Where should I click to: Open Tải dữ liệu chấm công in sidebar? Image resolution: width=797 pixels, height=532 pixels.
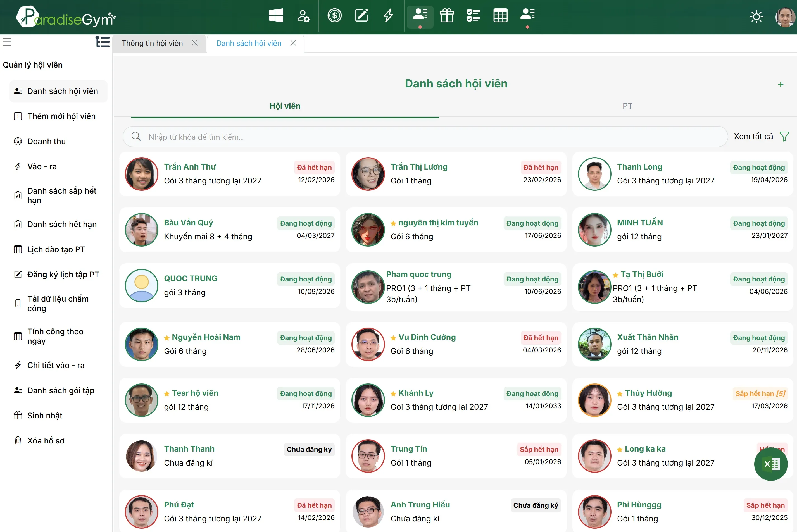58,304
